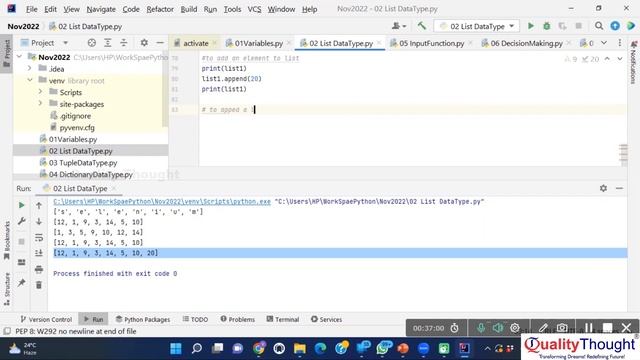Click the IDE update arrow icon
The width and height of the screenshot is (640, 360).
(615, 26)
